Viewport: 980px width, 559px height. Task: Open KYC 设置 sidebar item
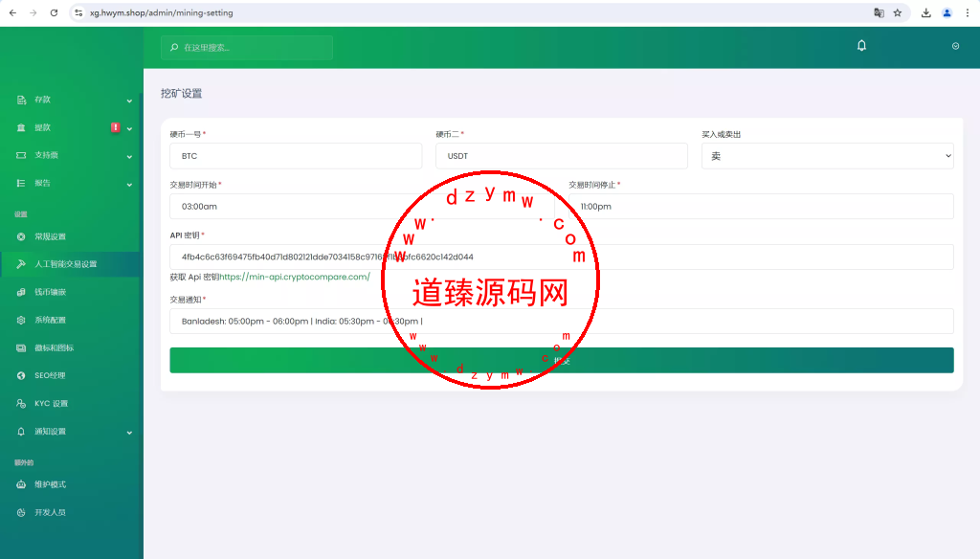70,403
